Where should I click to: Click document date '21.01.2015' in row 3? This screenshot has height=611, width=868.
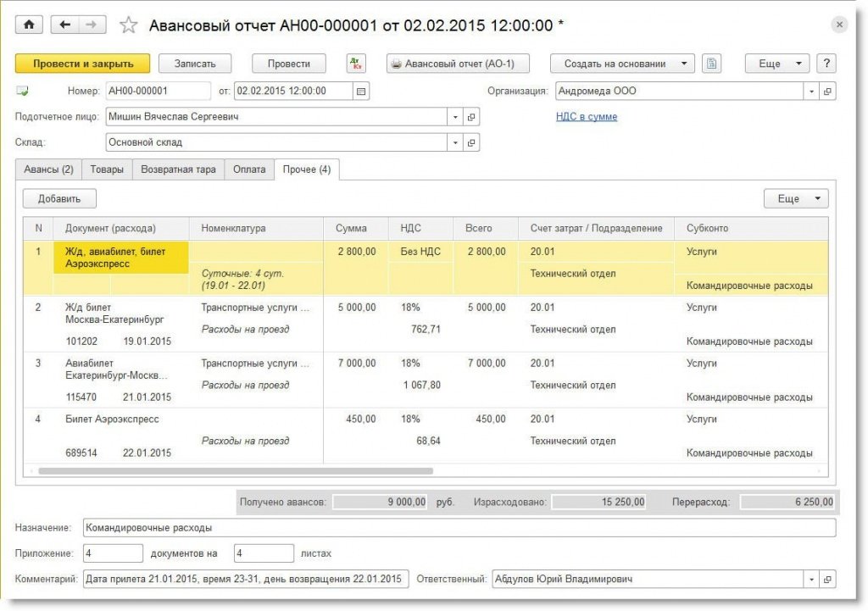coord(147,397)
